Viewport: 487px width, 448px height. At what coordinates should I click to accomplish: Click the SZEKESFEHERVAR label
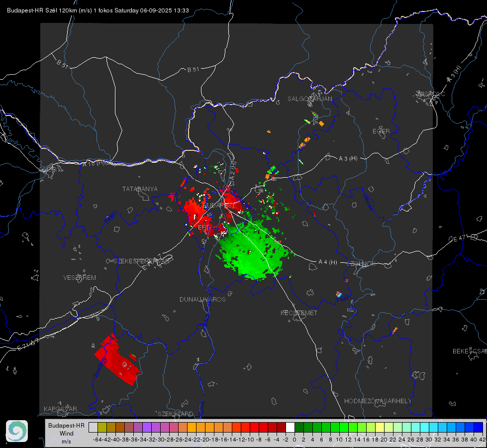[x=143, y=261]
